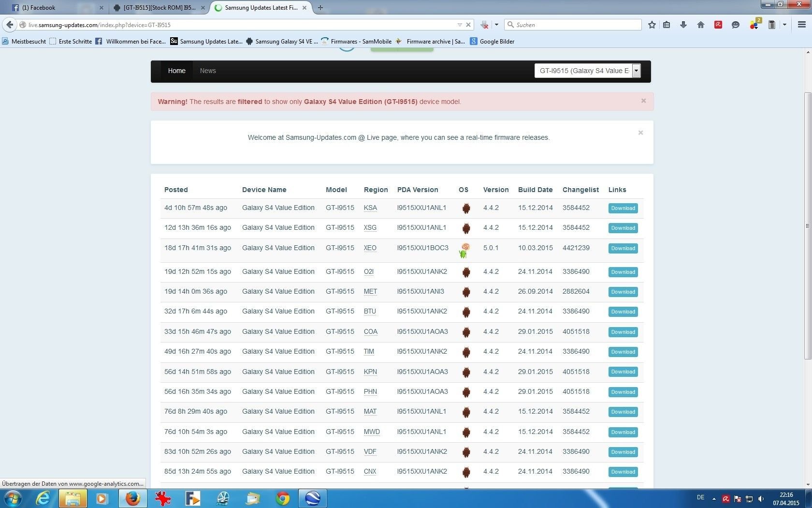Click the MWD region link
The image size is (812, 508).
click(x=372, y=432)
